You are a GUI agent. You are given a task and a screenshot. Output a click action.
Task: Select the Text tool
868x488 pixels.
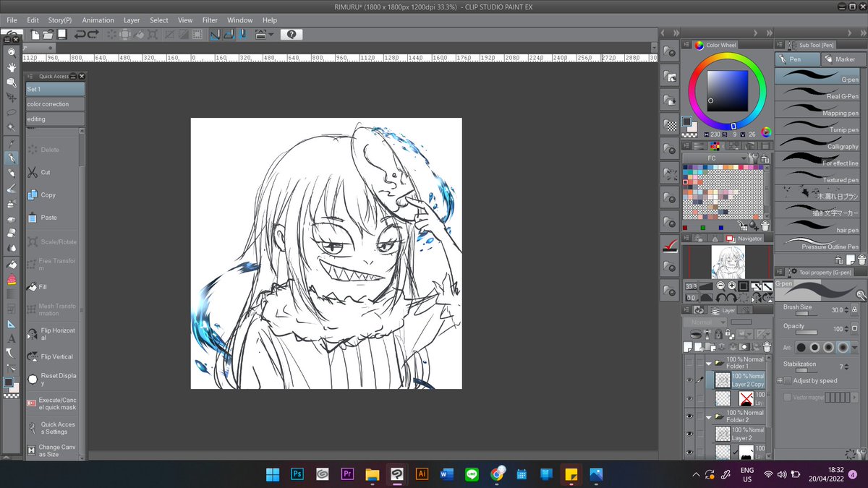click(12, 338)
